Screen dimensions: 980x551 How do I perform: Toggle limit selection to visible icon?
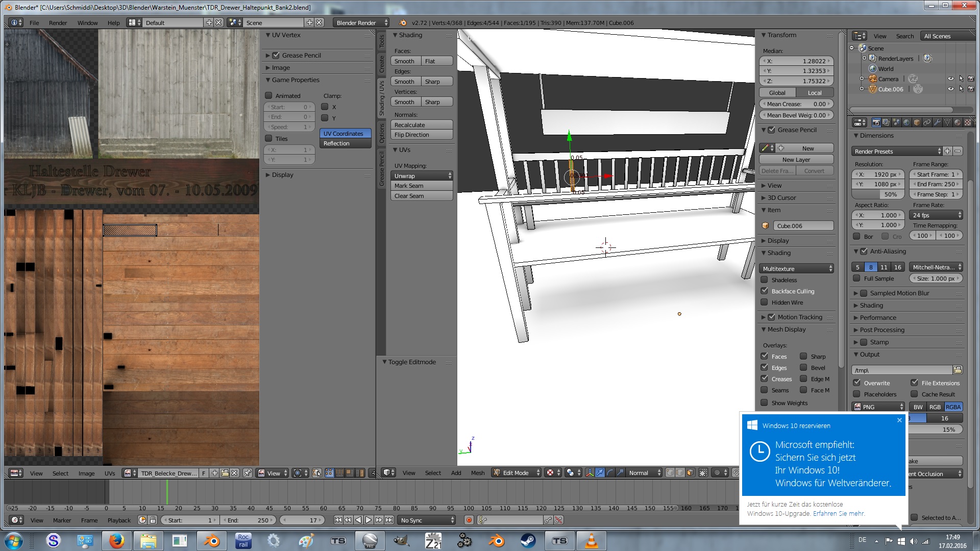coord(703,473)
